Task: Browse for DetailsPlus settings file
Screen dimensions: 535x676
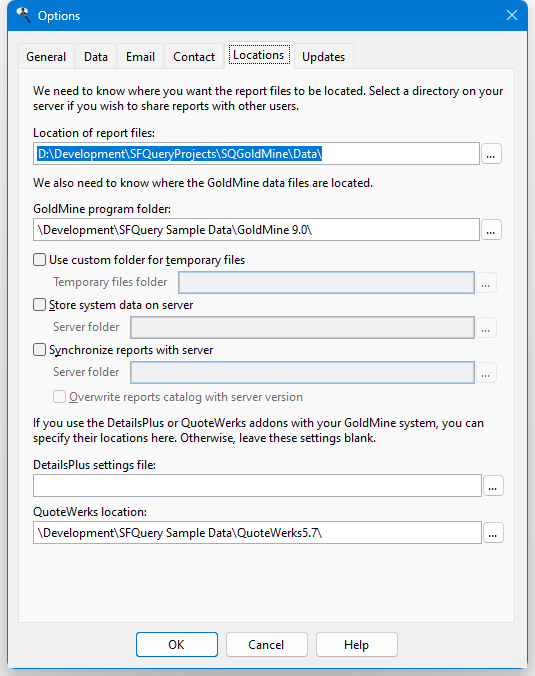Action: [x=493, y=486]
